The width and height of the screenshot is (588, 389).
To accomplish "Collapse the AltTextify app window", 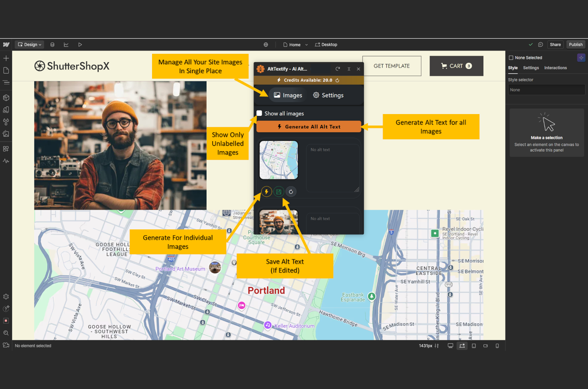I will (x=349, y=69).
